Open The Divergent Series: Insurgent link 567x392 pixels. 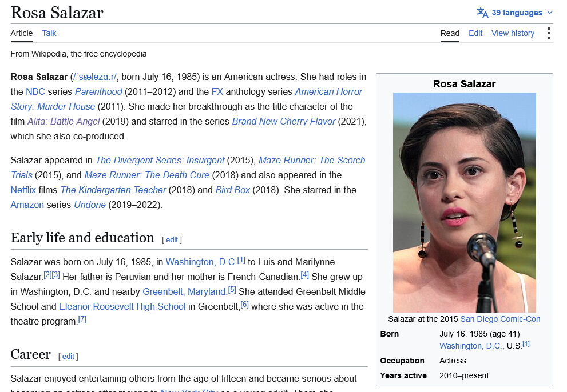[x=160, y=161]
